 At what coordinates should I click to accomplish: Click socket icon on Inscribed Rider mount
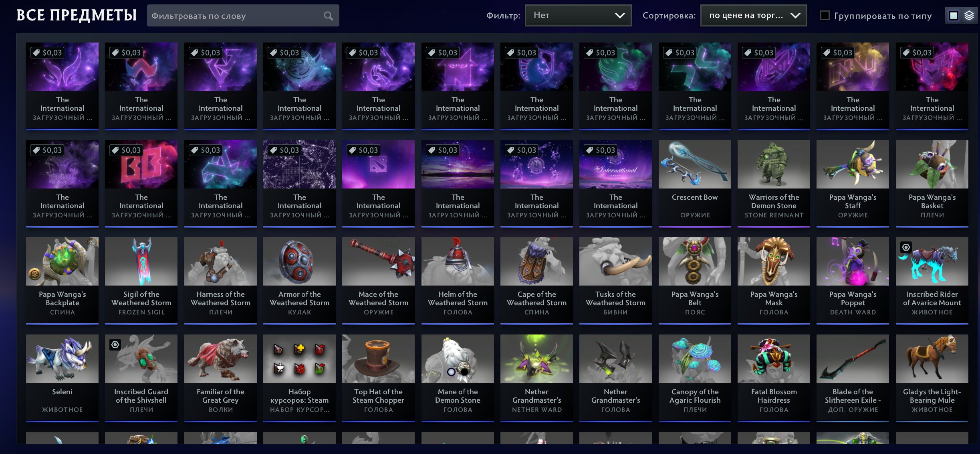906,247
